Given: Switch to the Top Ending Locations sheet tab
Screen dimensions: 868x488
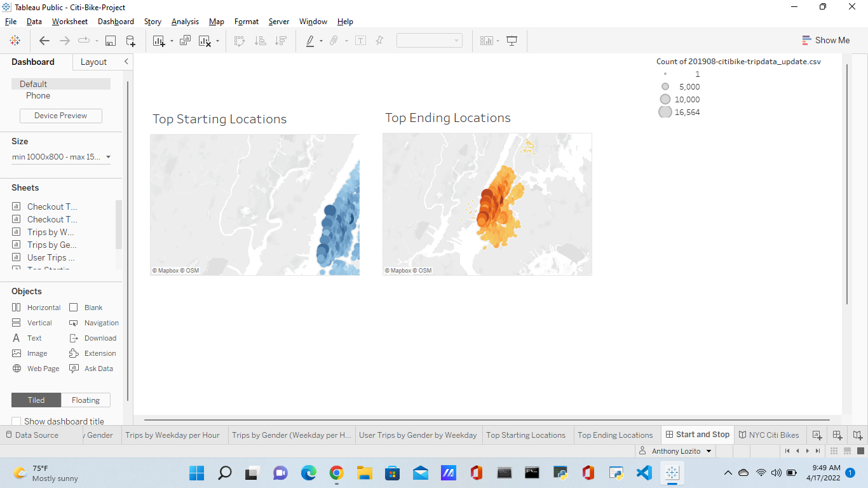Looking at the screenshot, I should tap(615, 435).
